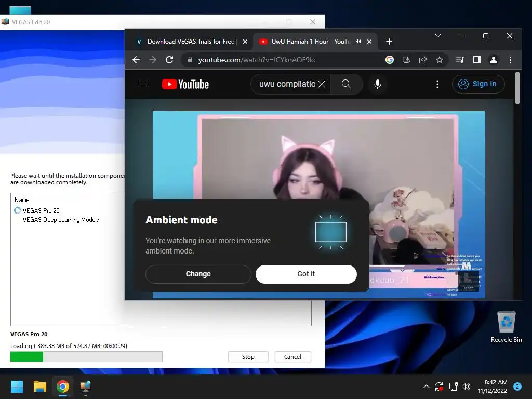Bookmark this tab with star
The height and width of the screenshot is (399, 532).
click(x=440, y=60)
